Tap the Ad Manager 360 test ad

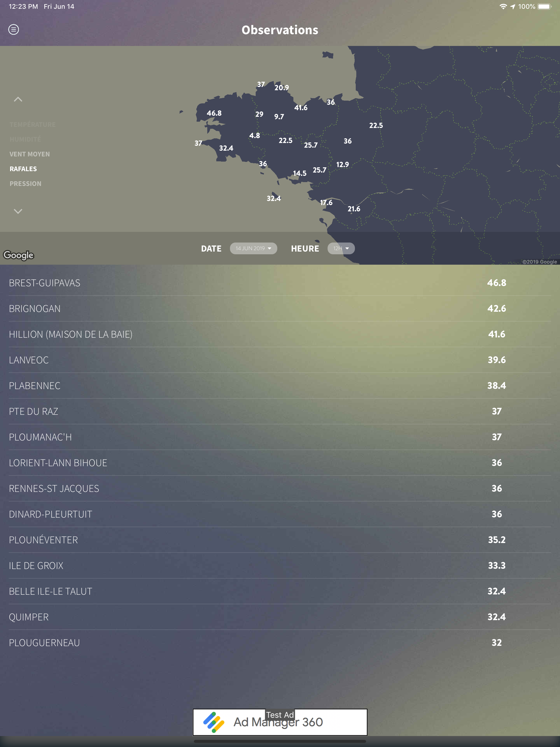tap(280, 722)
